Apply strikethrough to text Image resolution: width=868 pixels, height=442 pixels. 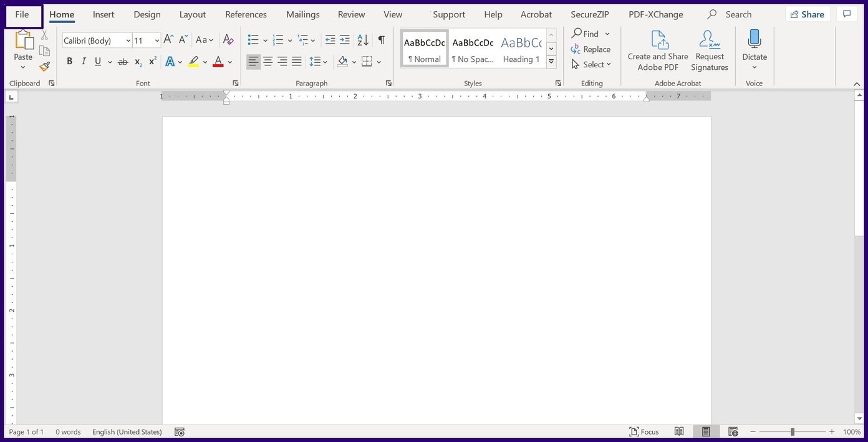coord(122,61)
